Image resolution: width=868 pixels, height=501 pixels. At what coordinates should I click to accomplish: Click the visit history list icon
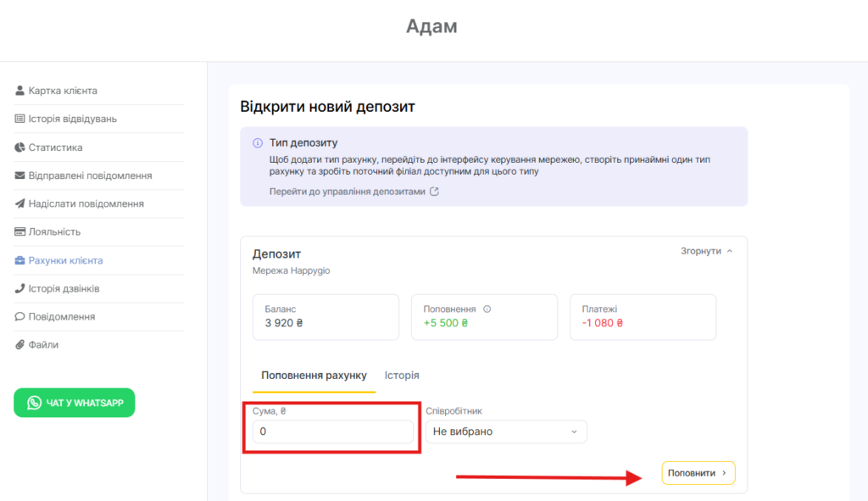point(20,119)
